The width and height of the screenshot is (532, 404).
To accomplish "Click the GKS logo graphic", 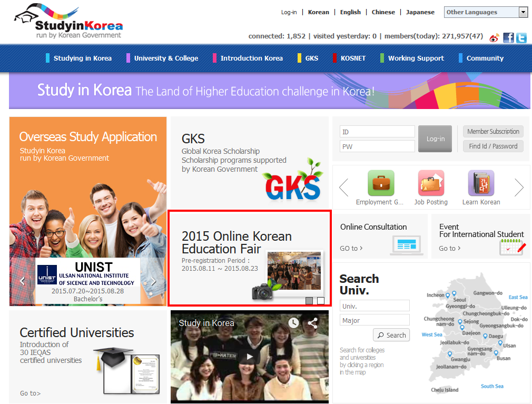I will coord(292,182).
